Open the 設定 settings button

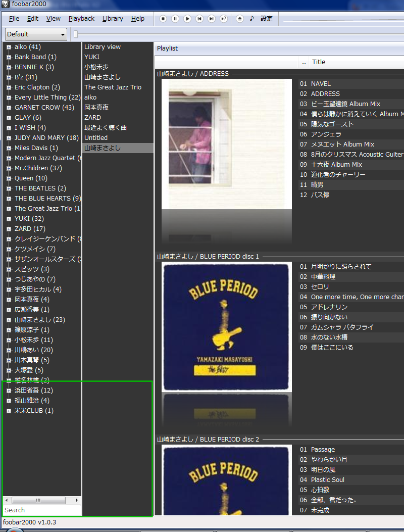pyautogui.click(x=267, y=19)
